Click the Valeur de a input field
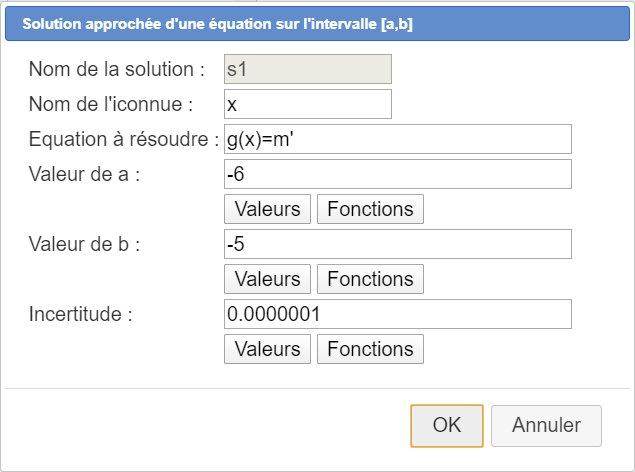 [397, 174]
